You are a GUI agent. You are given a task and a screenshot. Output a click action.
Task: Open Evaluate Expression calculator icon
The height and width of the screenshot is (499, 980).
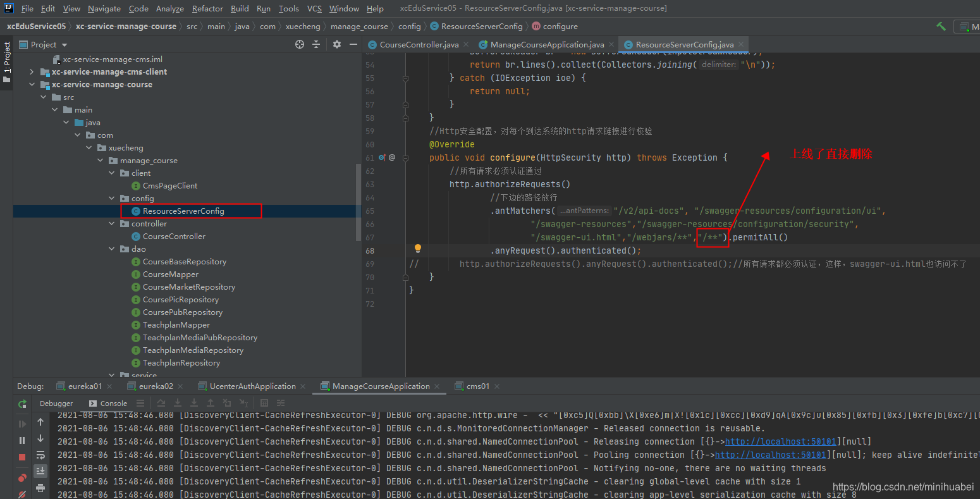pos(264,403)
